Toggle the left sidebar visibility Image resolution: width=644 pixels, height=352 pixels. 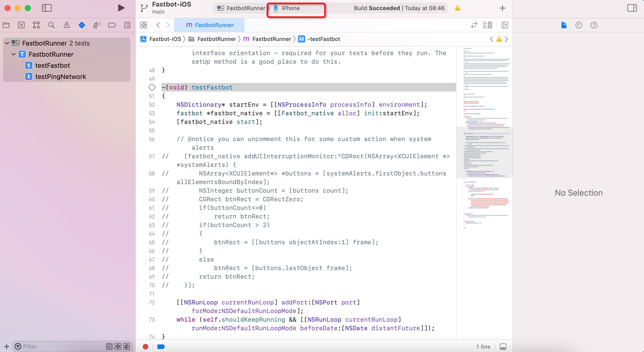click(46, 8)
